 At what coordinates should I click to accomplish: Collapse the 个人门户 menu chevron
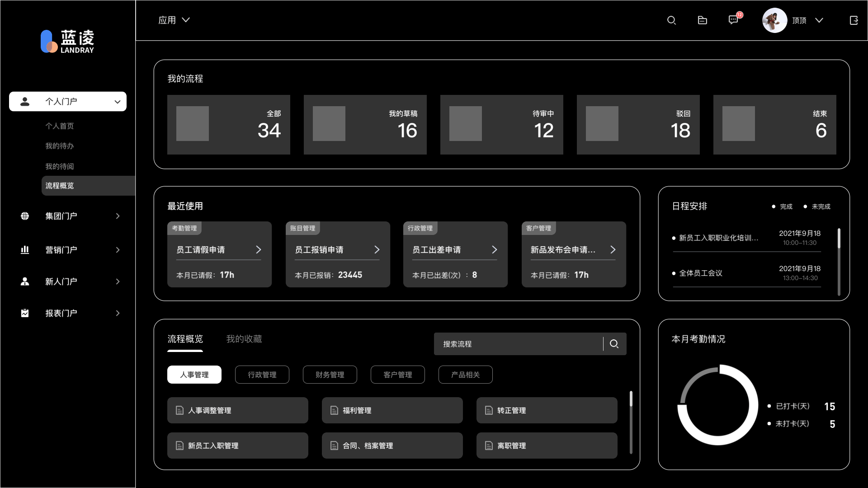pos(118,102)
